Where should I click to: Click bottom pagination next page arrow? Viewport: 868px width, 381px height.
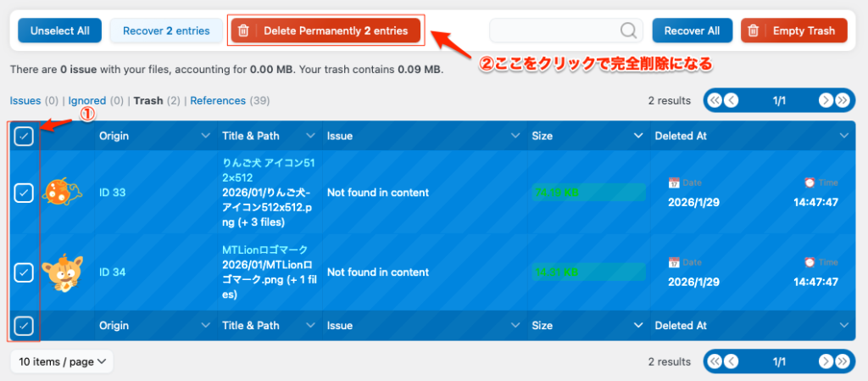coord(825,361)
